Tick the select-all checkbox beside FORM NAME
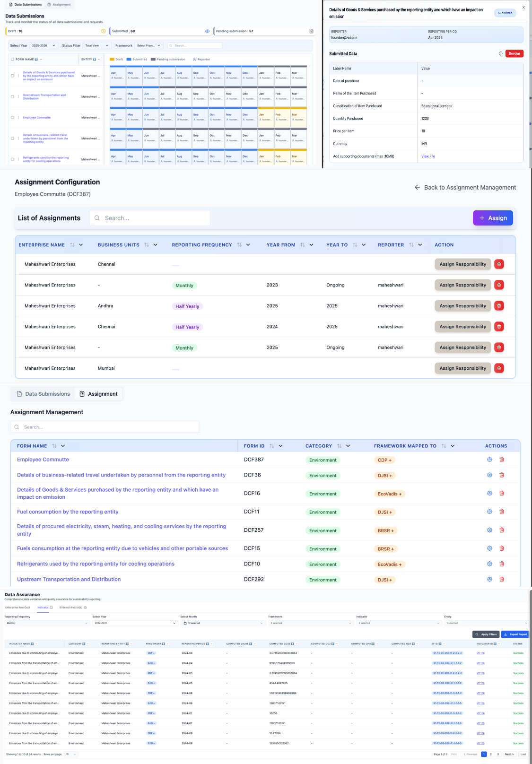This screenshot has width=532, height=764. (x=12, y=60)
